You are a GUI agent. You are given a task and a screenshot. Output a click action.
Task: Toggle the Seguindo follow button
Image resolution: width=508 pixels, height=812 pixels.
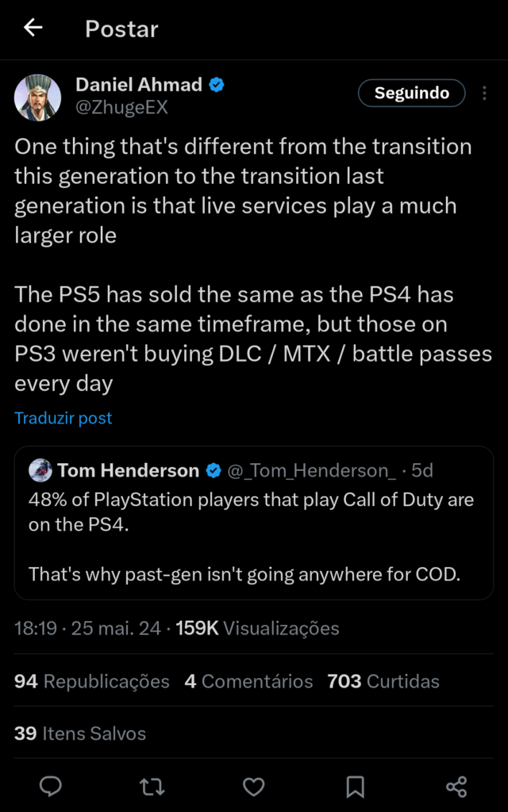[x=412, y=94]
